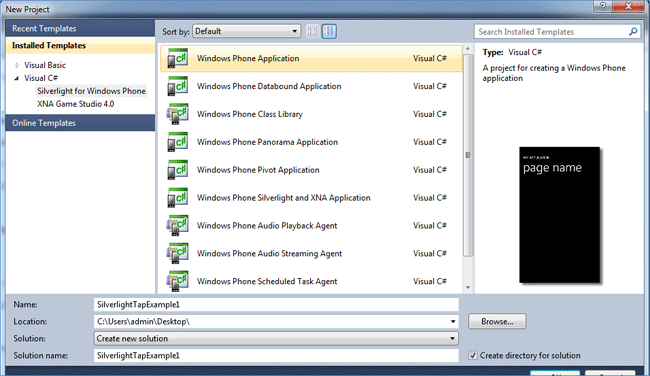Click the template list scroll-down arrow
Image resolution: width=650 pixels, height=376 pixels.
(468, 287)
